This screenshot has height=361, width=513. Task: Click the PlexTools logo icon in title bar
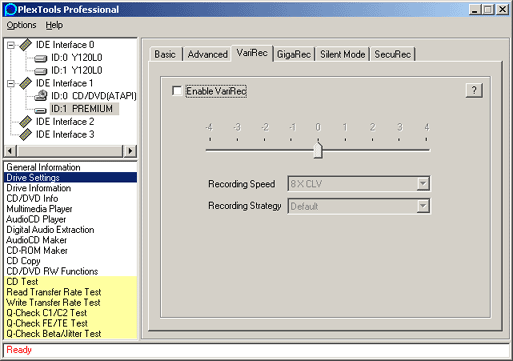(x=11, y=9)
